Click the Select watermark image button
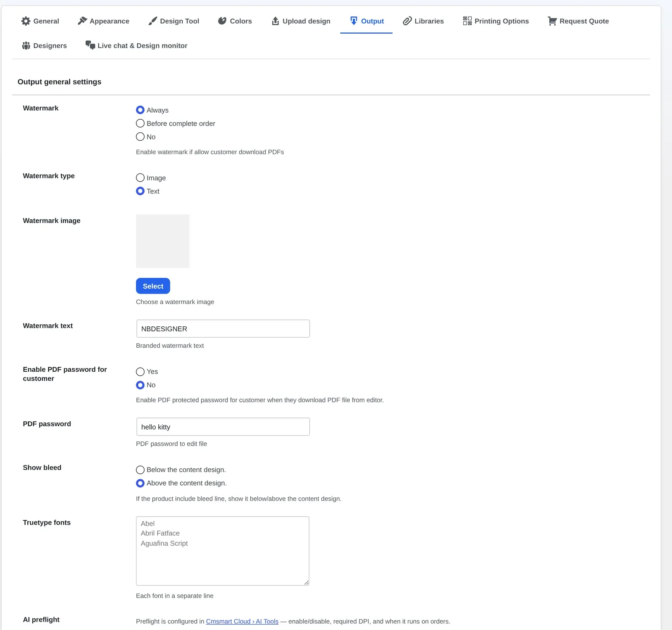The width and height of the screenshot is (672, 630). 153,286
